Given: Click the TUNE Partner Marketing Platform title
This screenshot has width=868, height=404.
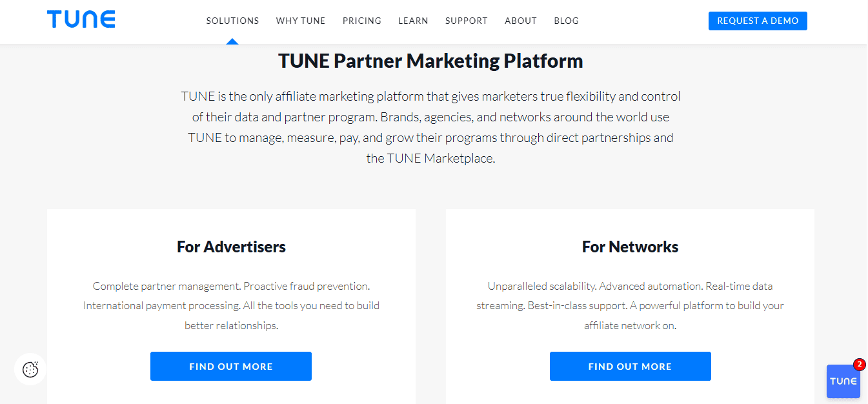Looking at the screenshot, I should (430, 61).
